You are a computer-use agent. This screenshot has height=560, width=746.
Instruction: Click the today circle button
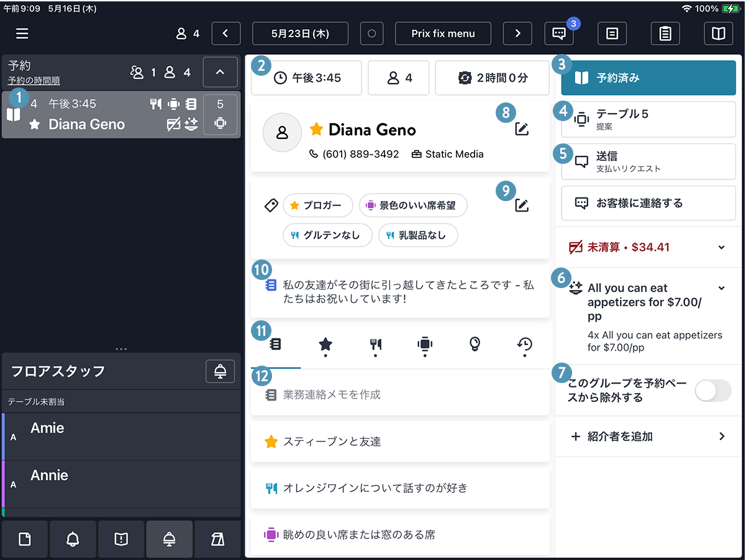click(x=372, y=34)
